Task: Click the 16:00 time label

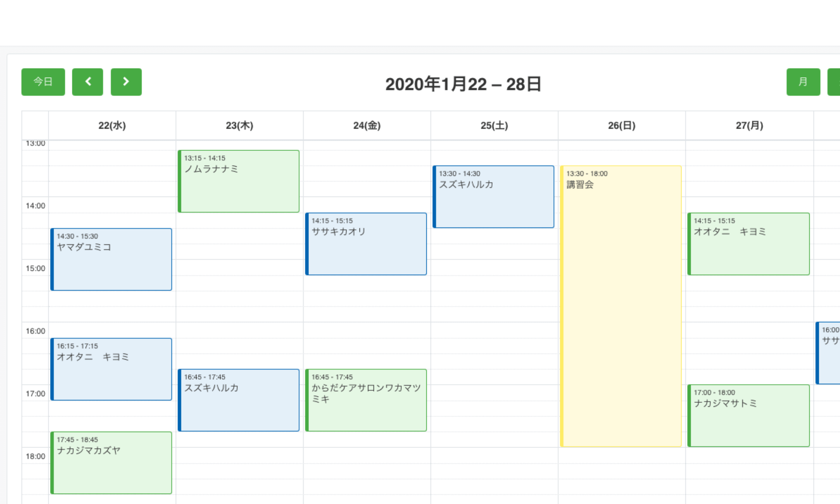Action: pos(35,331)
